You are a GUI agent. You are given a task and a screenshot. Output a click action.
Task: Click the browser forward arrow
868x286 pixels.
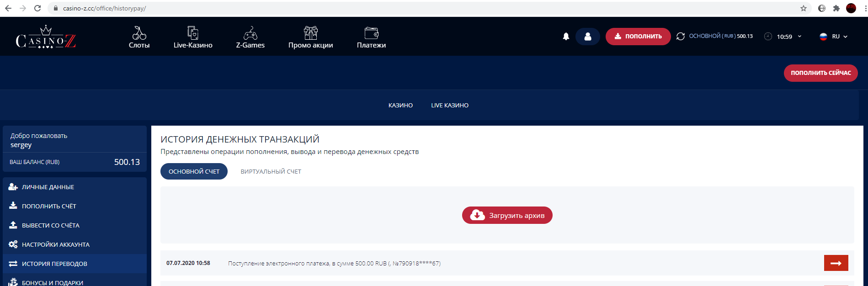pos(23,8)
